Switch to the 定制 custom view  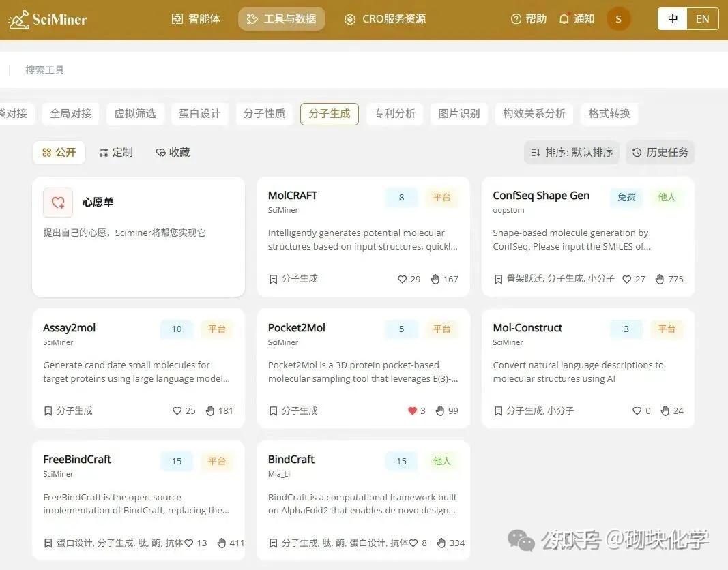click(116, 152)
